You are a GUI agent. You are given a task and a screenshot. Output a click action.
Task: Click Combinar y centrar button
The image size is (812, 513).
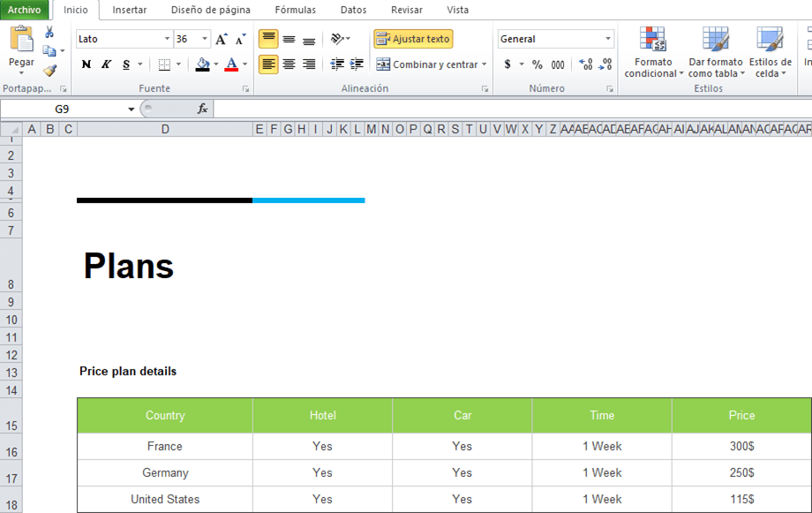click(426, 64)
